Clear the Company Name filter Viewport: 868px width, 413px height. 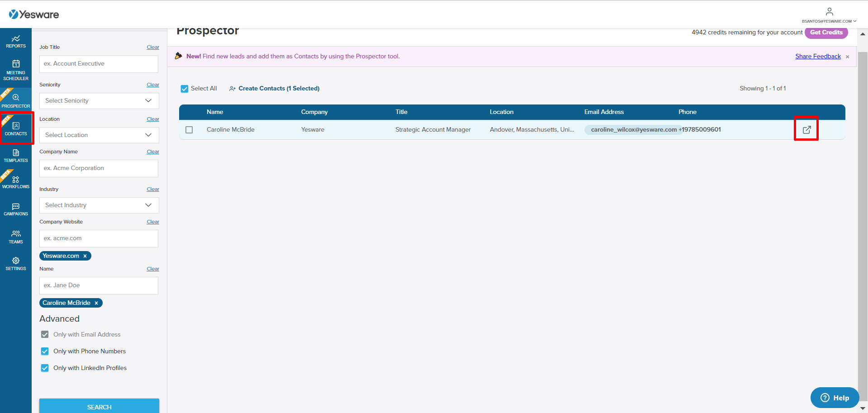(x=153, y=152)
